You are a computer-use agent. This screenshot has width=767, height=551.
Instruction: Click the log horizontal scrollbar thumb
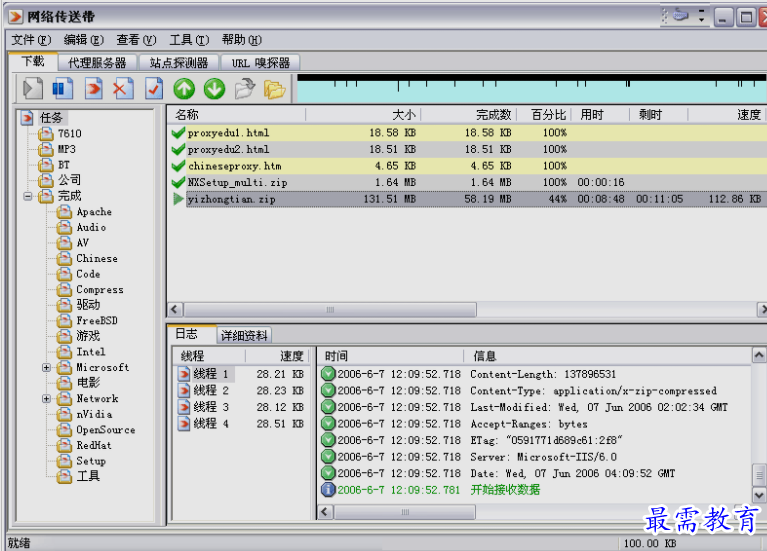(x=405, y=512)
